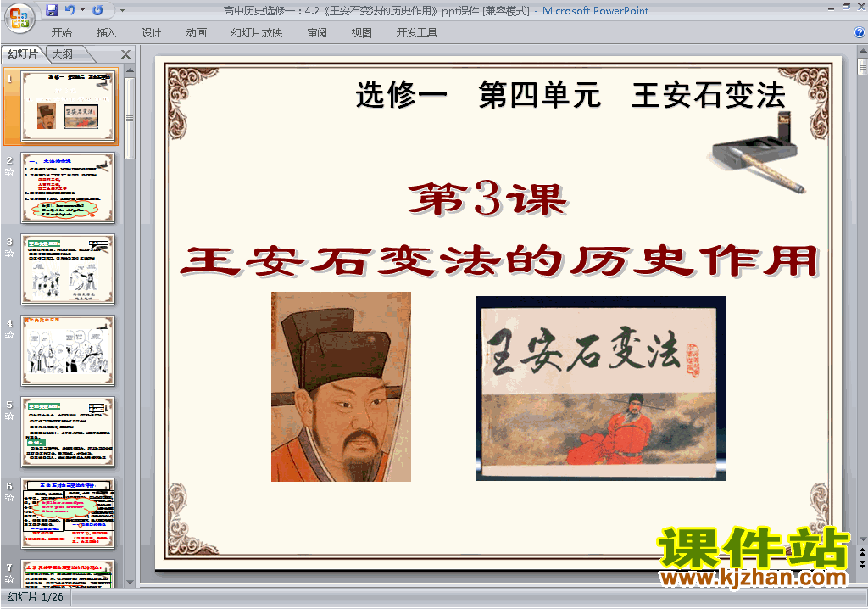
Task: Select the Wang Anshi portrait image
Action: click(341, 387)
